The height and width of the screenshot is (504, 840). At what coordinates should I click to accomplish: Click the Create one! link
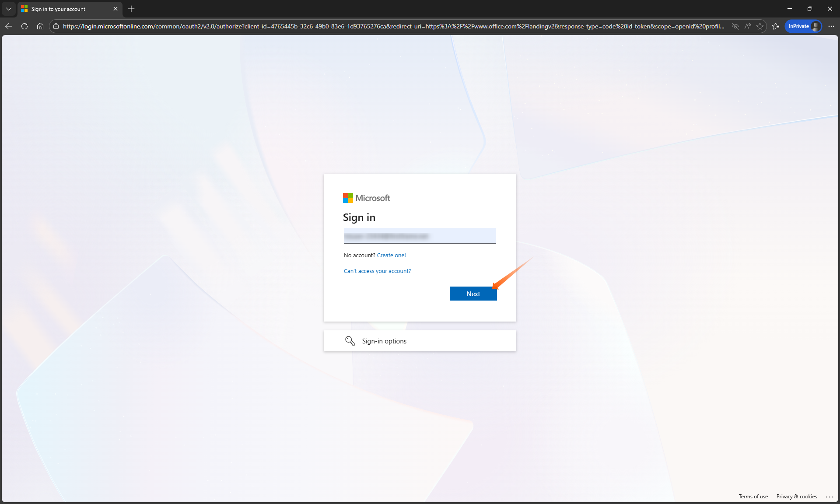(x=391, y=255)
